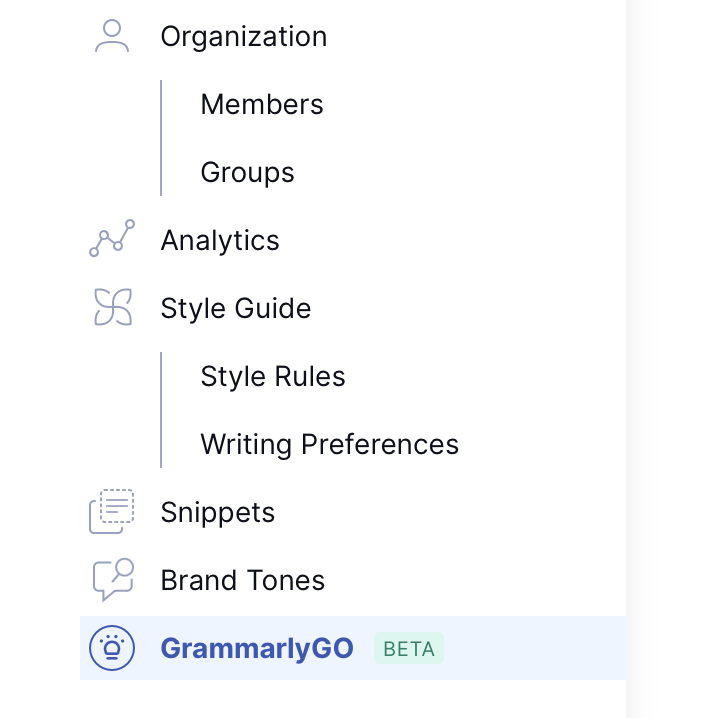Image resolution: width=724 pixels, height=718 pixels.
Task: Click the Organization person icon
Action: tap(111, 37)
